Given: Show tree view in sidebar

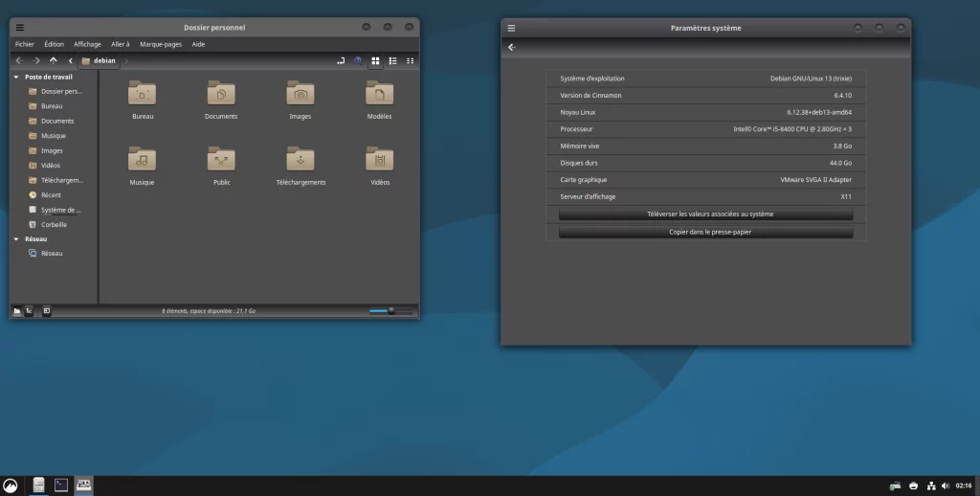Looking at the screenshot, I should pos(29,310).
